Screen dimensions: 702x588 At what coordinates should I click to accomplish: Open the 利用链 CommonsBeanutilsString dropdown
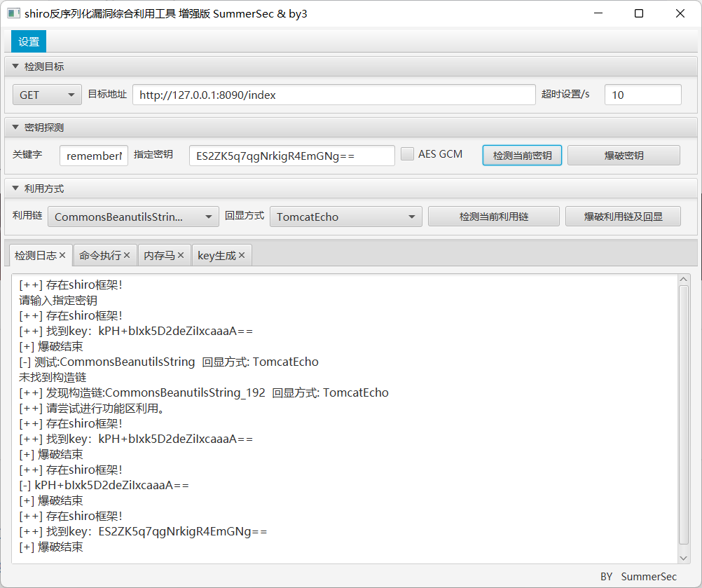click(133, 217)
